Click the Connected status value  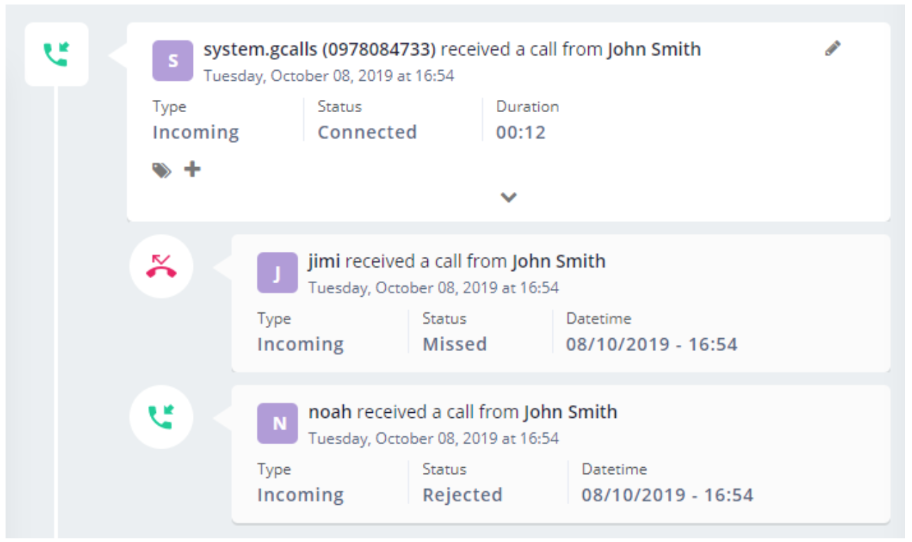367,132
